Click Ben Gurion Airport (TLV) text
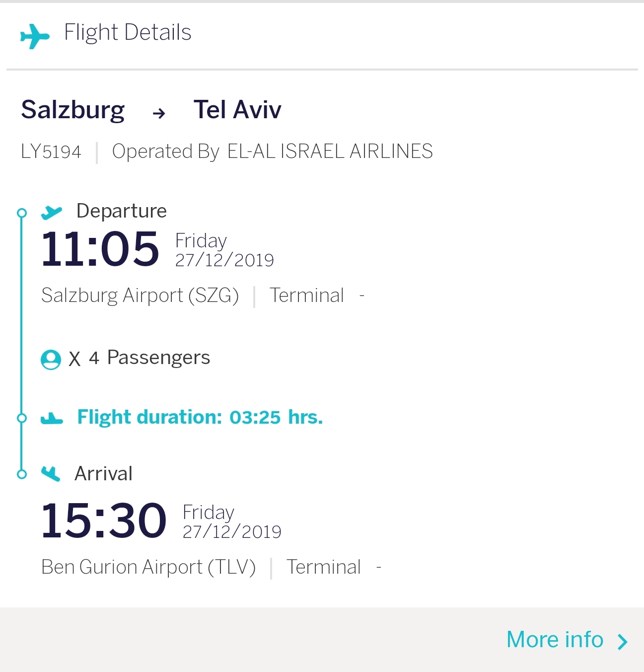Image resolution: width=644 pixels, height=672 pixels. click(148, 567)
